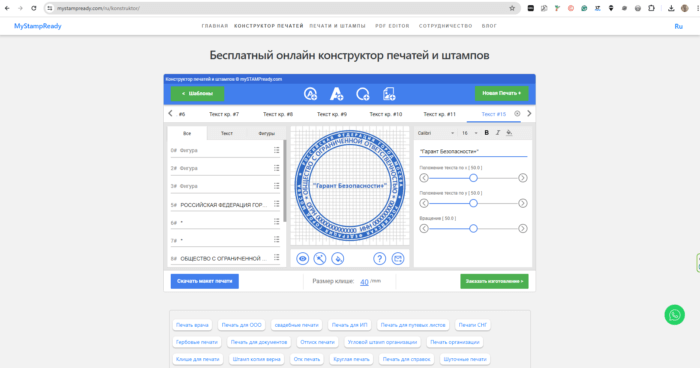The height and width of the screenshot is (368, 700).
Task: Increase Вращение rotation with right arrow
Action: coord(522,229)
